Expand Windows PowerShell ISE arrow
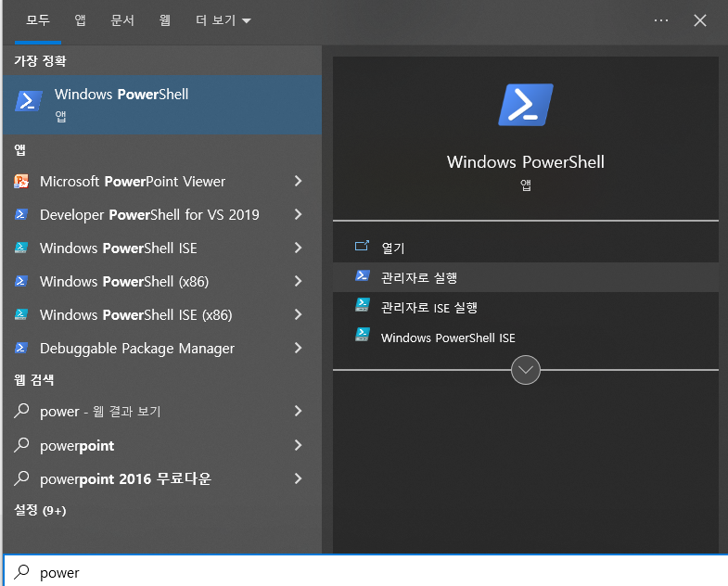 pos(298,248)
